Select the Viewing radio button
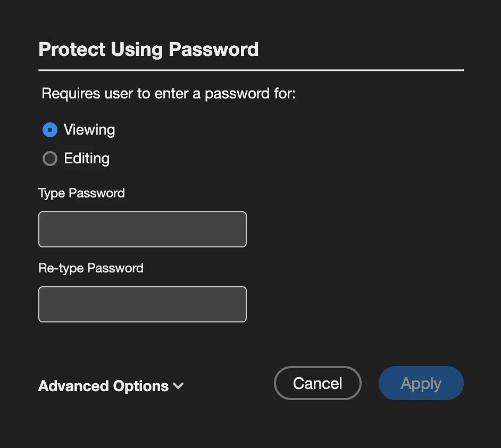 [50, 130]
